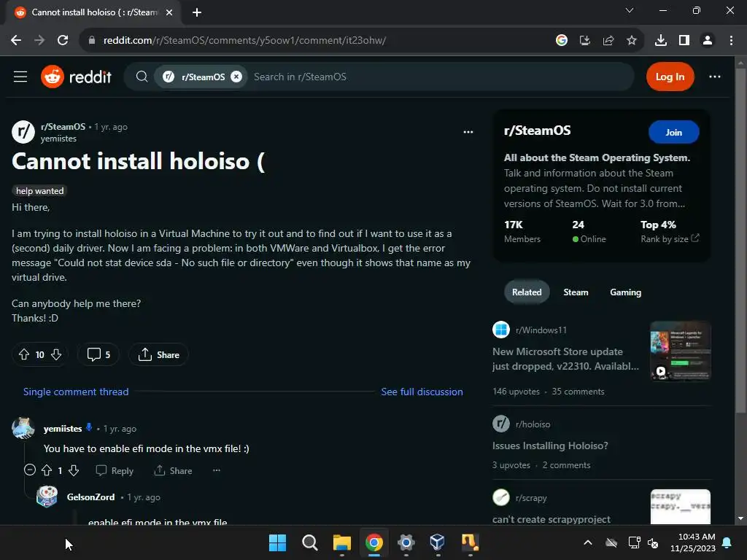
Task: Join the r/SteamOS community
Action: (673, 133)
